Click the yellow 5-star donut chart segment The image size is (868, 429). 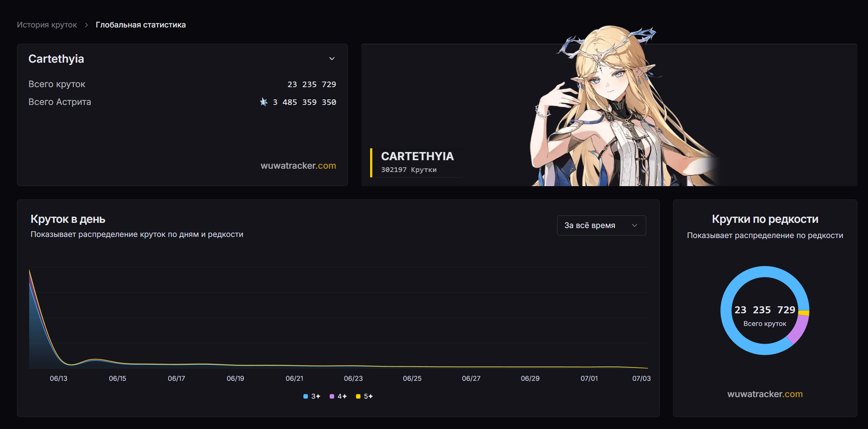point(804,313)
